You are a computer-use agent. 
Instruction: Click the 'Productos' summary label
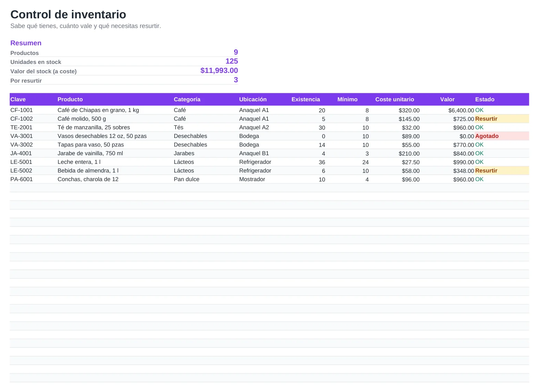pos(25,53)
